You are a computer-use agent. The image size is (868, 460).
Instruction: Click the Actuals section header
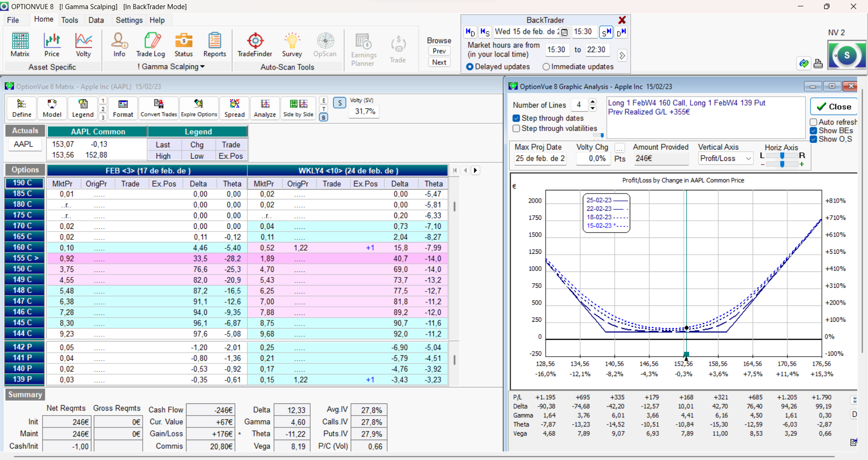(x=25, y=131)
